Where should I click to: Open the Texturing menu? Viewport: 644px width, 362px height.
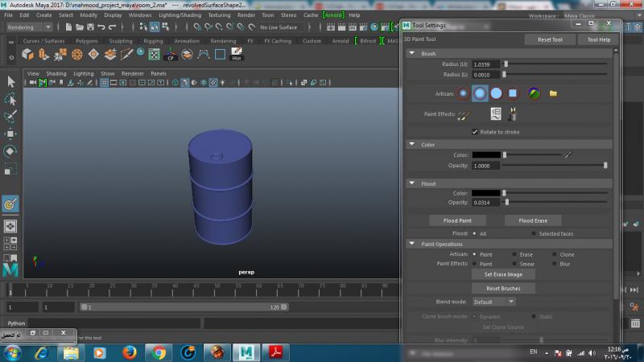pyautogui.click(x=219, y=15)
